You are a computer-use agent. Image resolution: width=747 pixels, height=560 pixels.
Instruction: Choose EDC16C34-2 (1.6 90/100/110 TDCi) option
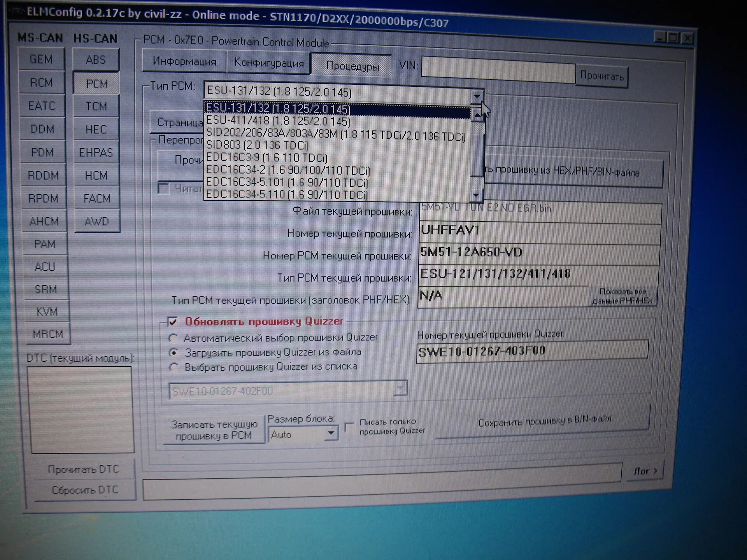337,170
